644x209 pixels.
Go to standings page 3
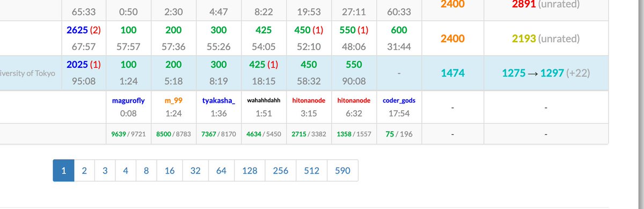point(105,171)
